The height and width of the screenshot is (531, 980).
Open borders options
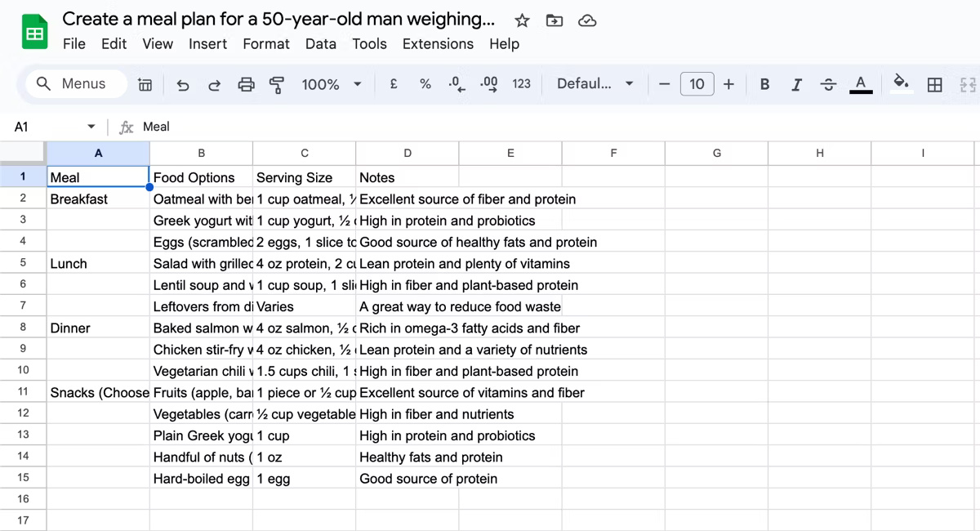pyautogui.click(x=936, y=83)
